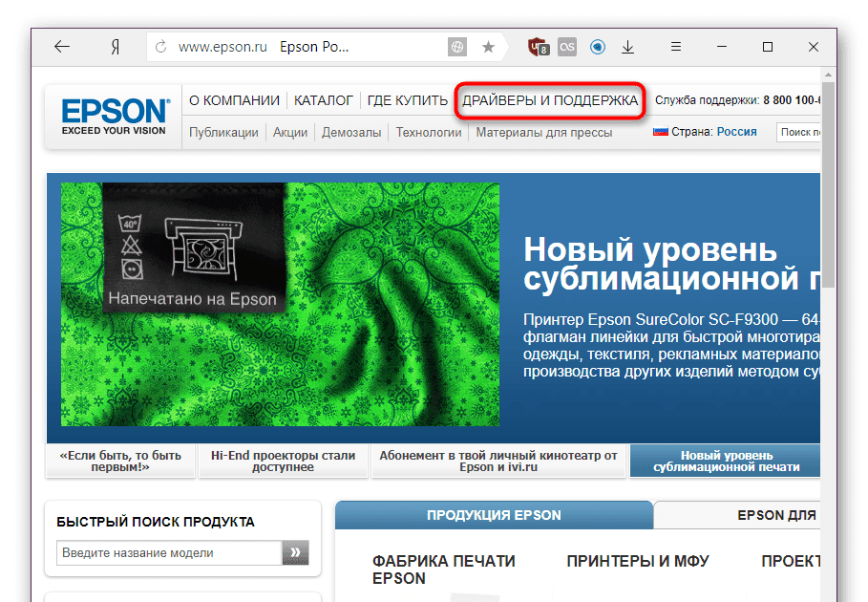The image size is (868, 602).
Task: Reload the page with the refresh icon
Action: tap(160, 47)
